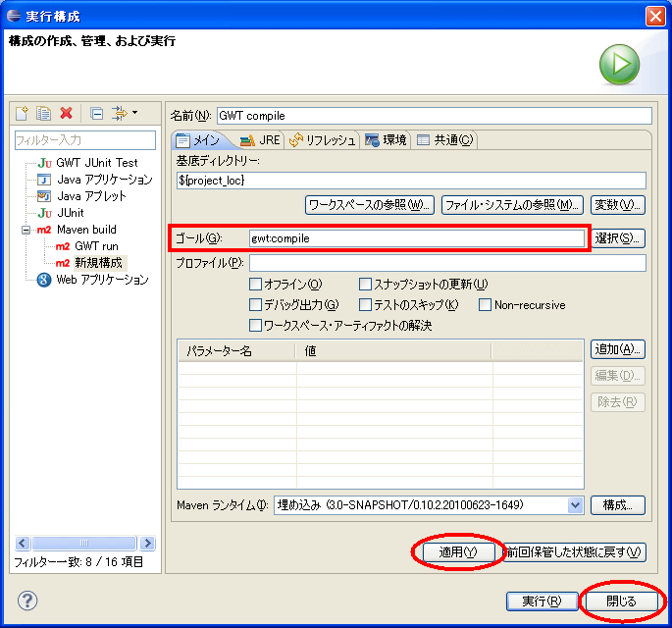Click the filter text input field
This screenshot has width=672, height=628.
tap(85, 140)
